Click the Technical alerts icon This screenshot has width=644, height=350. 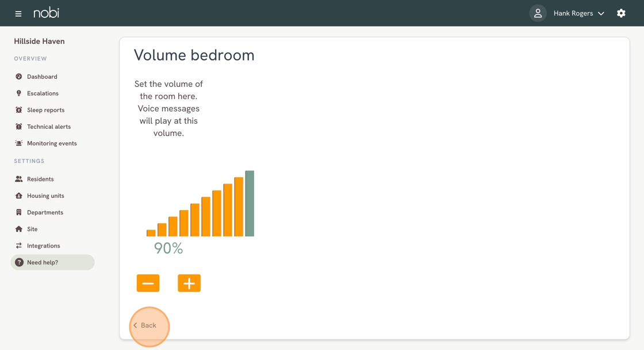point(18,127)
